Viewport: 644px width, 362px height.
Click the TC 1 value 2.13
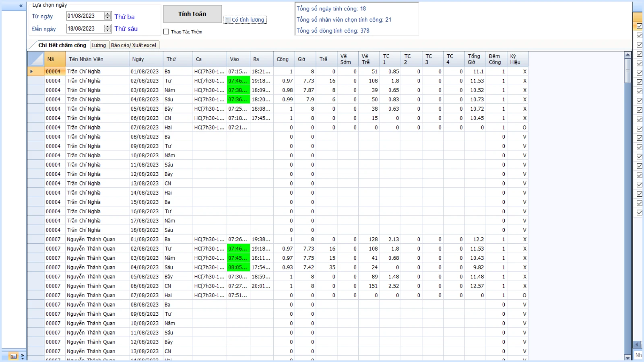click(390, 239)
